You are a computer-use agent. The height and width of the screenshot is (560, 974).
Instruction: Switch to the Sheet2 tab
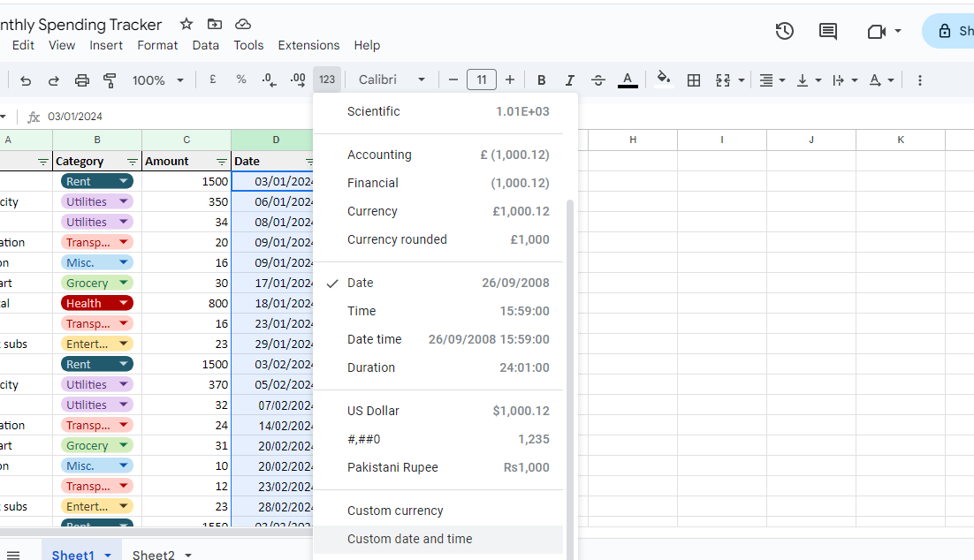(x=154, y=555)
